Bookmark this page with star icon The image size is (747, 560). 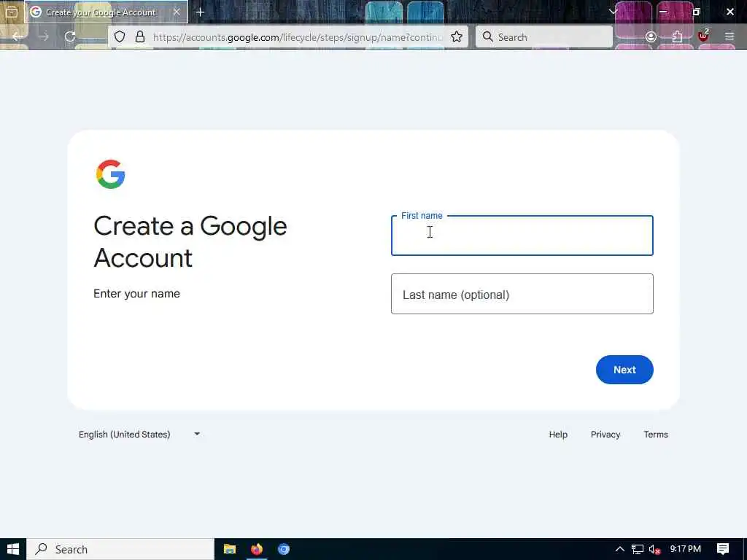click(x=457, y=36)
